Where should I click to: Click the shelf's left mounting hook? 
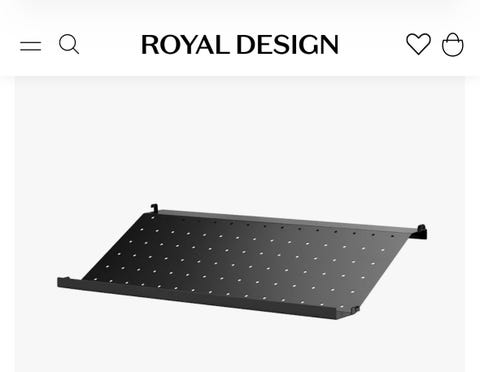click(x=154, y=208)
